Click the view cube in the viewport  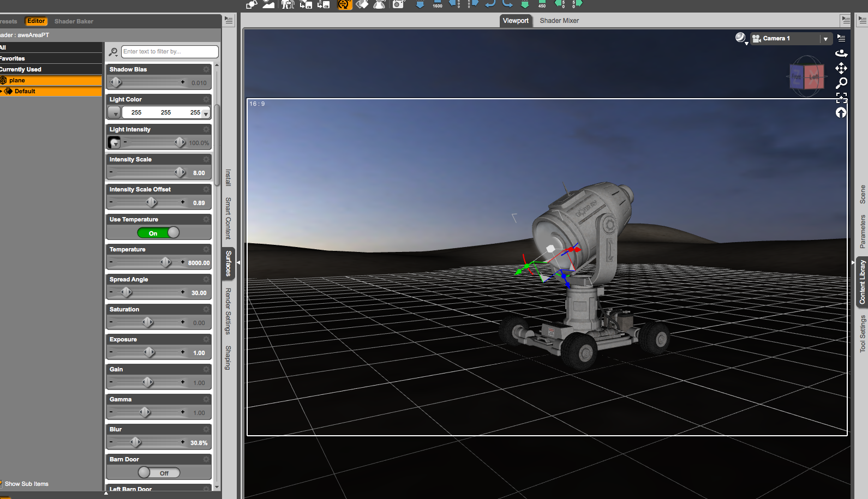tap(807, 77)
